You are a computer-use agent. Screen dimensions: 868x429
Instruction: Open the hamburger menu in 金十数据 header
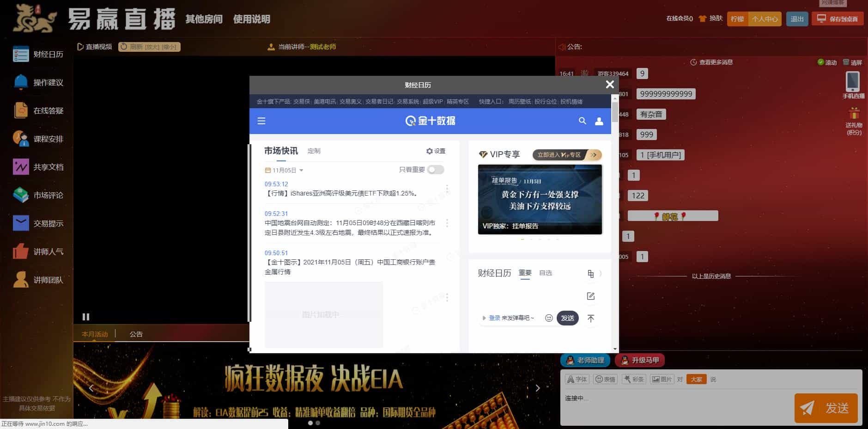(261, 121)
